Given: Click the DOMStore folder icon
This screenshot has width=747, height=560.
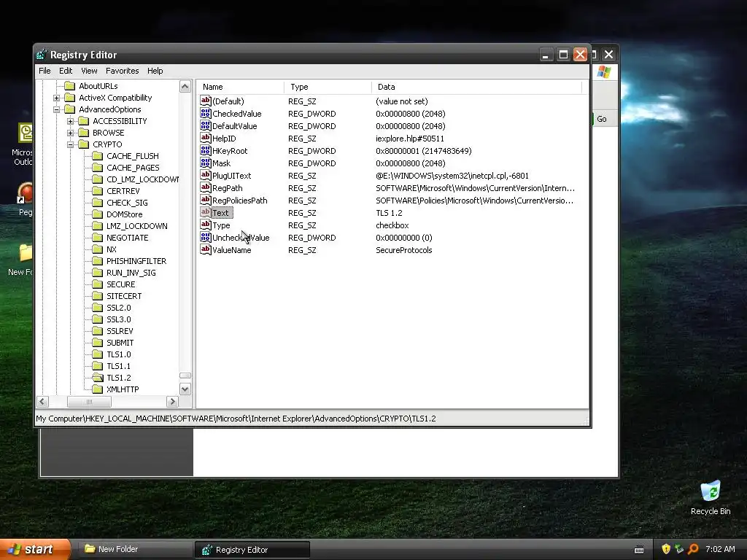Looking at the screenshot, I should point(98,214).
